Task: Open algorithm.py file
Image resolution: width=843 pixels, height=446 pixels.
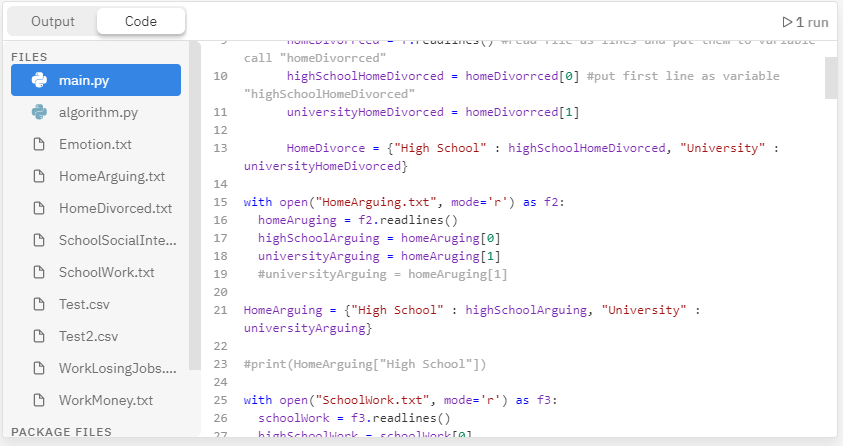Action: (96, 112)
